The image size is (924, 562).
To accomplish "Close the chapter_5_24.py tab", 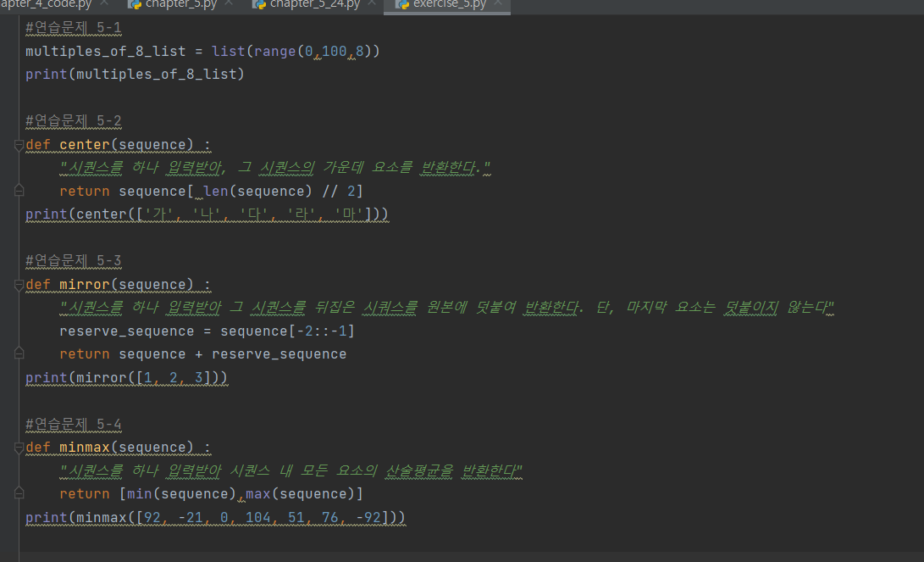I will coord(372,3).
